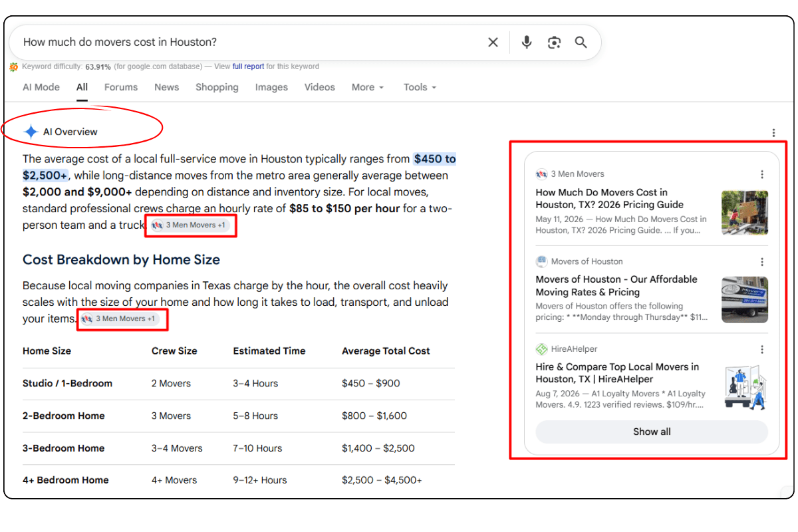Image resolution: width=798 pixels, height=532 pixels.
Task: Open Movers of Houston Affordable Moving Rates link
Action: pyautogui.click(x=616, y=286)
